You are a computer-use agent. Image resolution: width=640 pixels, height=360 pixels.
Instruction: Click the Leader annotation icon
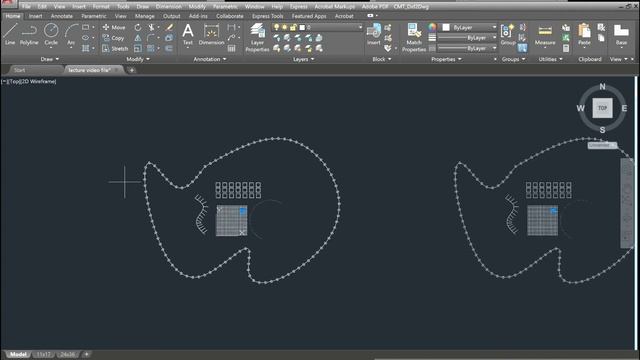pos(231,38)
